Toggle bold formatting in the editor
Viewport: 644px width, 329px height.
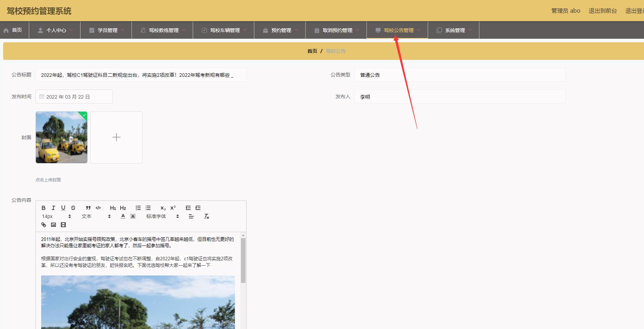point(44,208)
